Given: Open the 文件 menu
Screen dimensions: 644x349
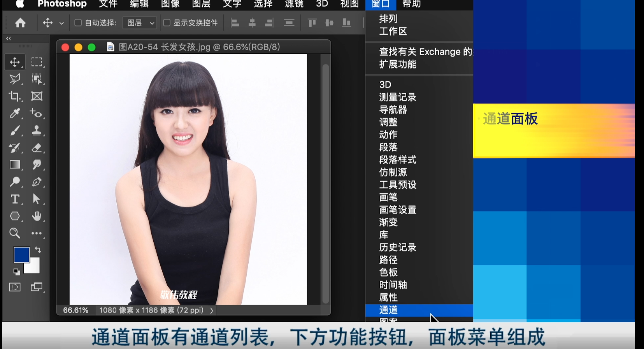Looking at the screenshot, I should coord(108,4).
